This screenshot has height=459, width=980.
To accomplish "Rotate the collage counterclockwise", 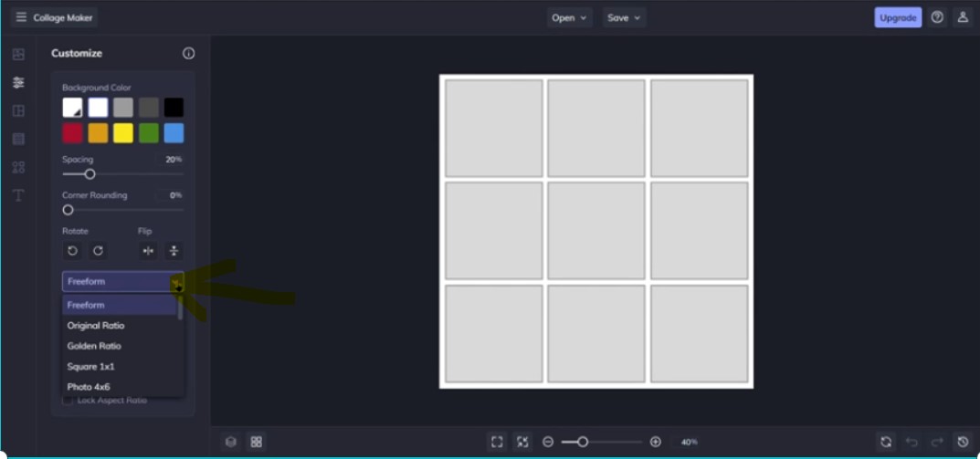I will [x=73, y=251].
